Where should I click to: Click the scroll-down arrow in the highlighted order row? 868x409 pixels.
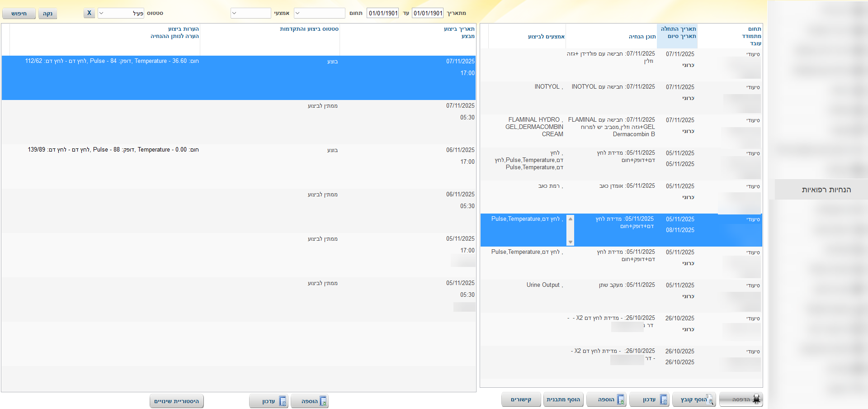tap(571, 242)
